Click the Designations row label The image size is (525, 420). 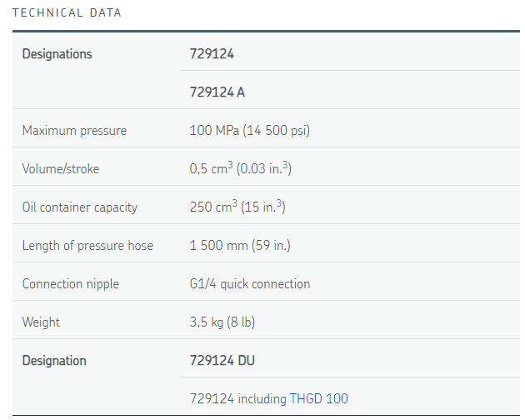tap(57, 54)
